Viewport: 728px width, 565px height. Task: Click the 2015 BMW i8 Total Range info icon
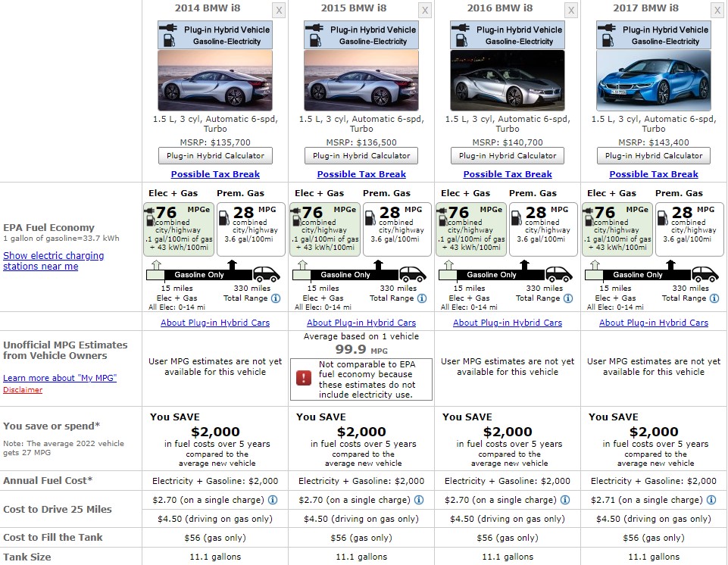(x=422, y=298)
